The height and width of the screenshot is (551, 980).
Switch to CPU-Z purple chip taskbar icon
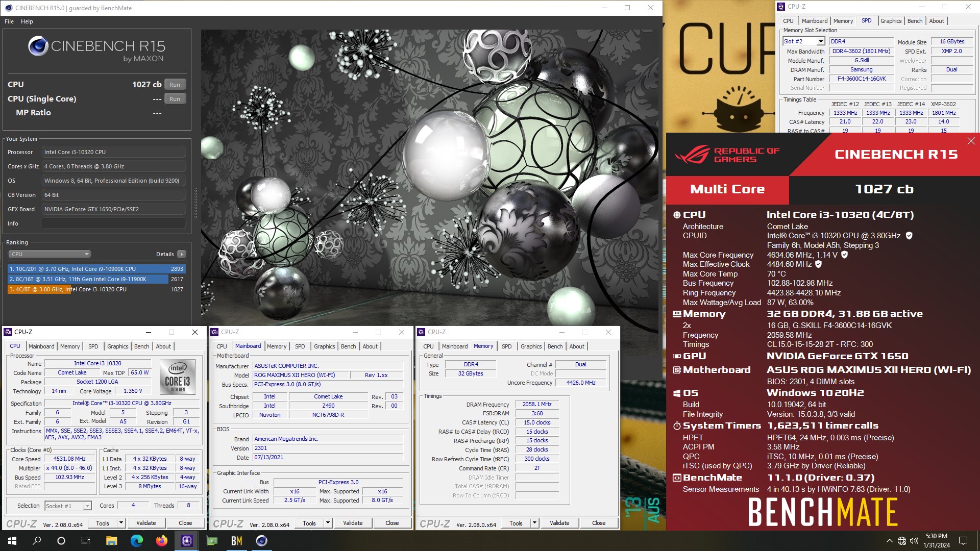186,541
